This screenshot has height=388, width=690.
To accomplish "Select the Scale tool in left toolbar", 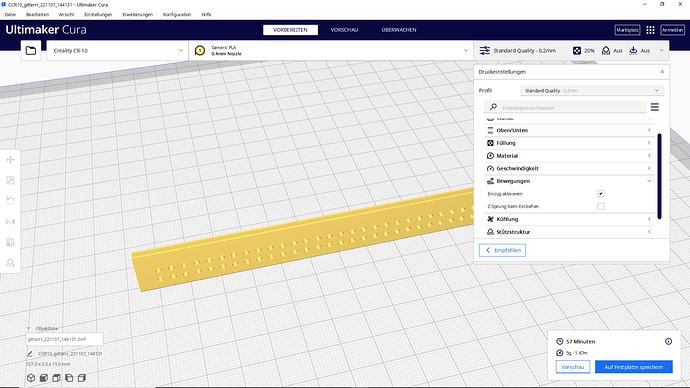I will pyautogui.click(x=10, y=180).
